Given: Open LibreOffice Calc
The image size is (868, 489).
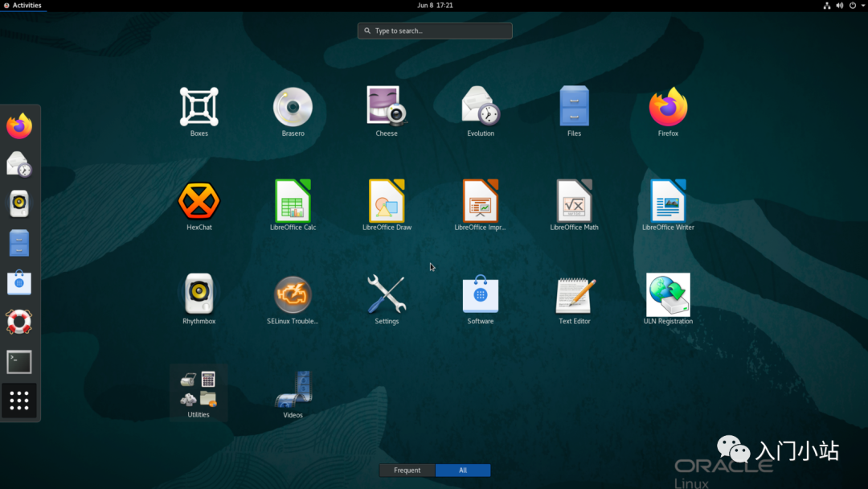Looking at the screenshot, I should pyautogui.click(x=293, y=202).
